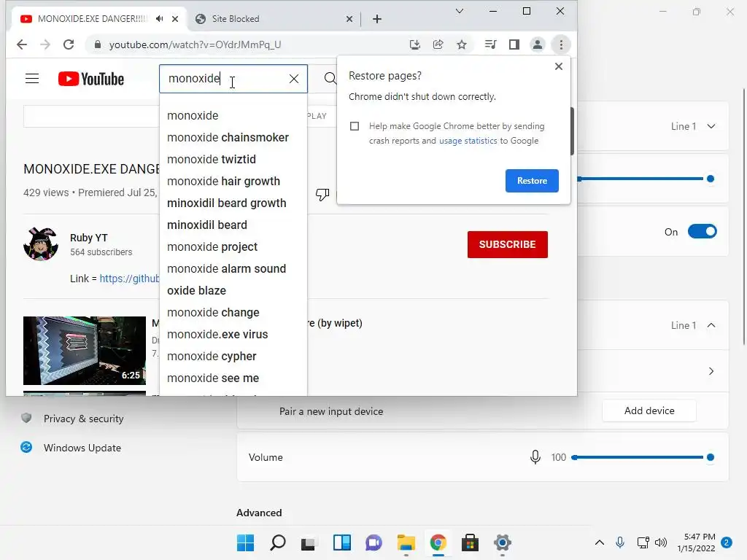Collapse the lower Line 1 section chevron
This screenshot has width=747, height=560.
coord(711,325)
